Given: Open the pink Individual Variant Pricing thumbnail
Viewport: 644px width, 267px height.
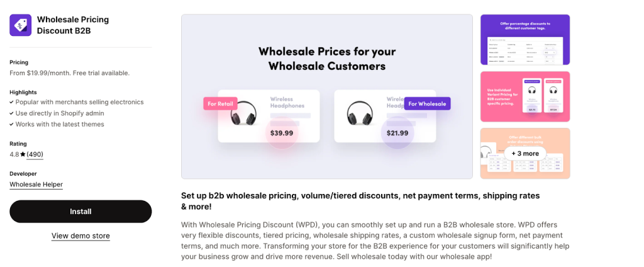Looking at the screenshot, I should [x=525, y=96].
